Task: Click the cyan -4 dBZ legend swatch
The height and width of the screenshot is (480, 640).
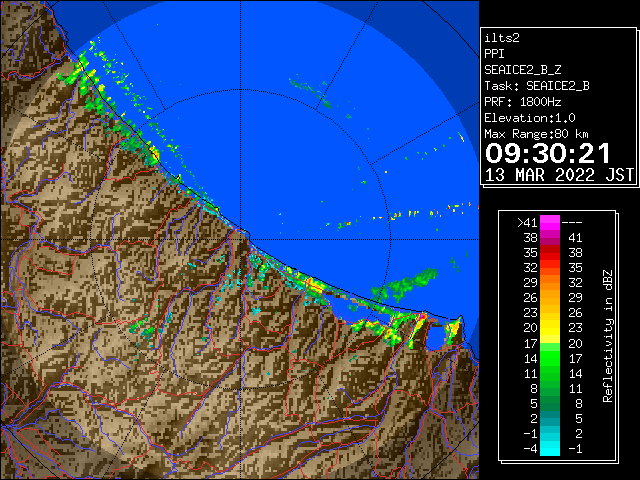Action: click(x=549, y=449)
